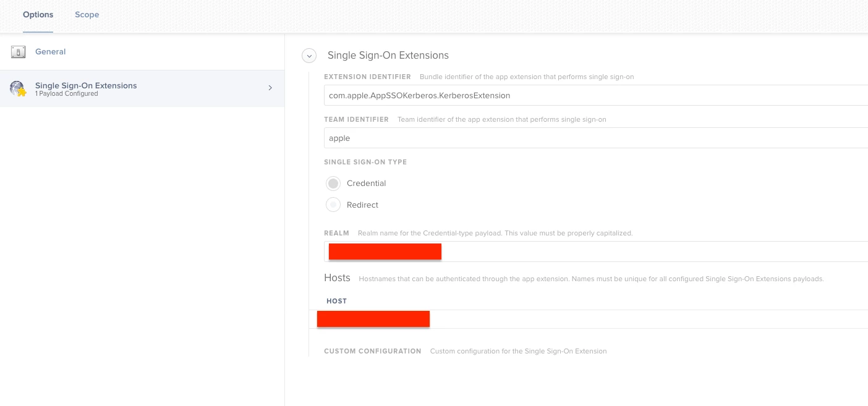Switch to the Scope tab
The height and width of the screenshot is (406, 868).
[87, 15]
